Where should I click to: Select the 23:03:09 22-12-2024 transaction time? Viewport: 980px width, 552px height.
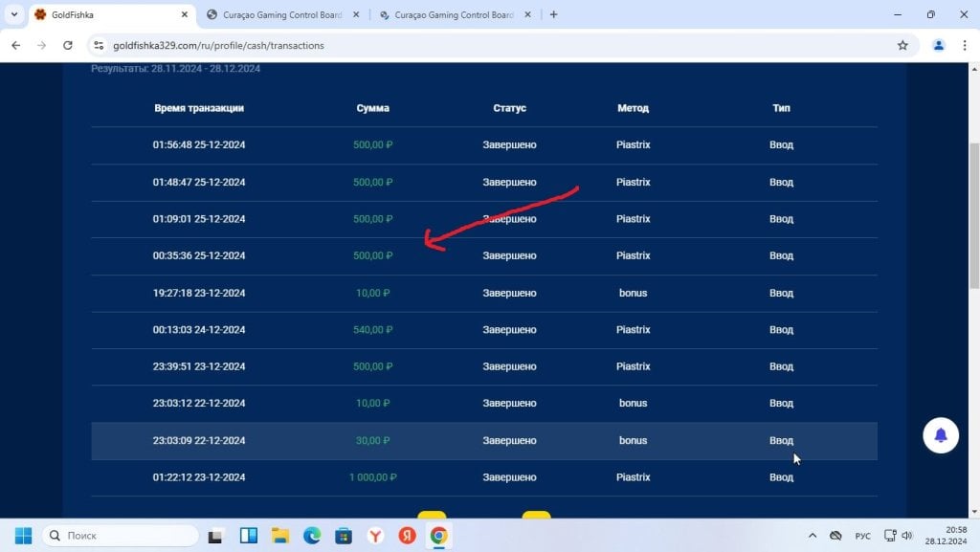coord(199,441)
